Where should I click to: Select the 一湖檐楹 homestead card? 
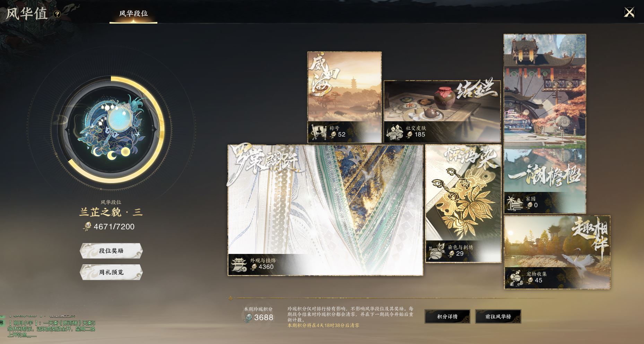coord(545,124)
